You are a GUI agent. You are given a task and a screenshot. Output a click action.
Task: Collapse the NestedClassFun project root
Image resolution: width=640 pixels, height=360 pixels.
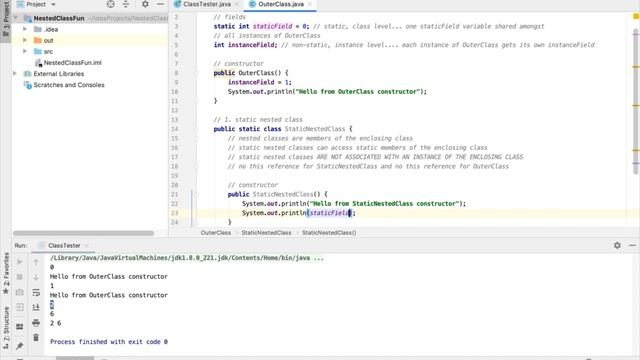[15, 18]
